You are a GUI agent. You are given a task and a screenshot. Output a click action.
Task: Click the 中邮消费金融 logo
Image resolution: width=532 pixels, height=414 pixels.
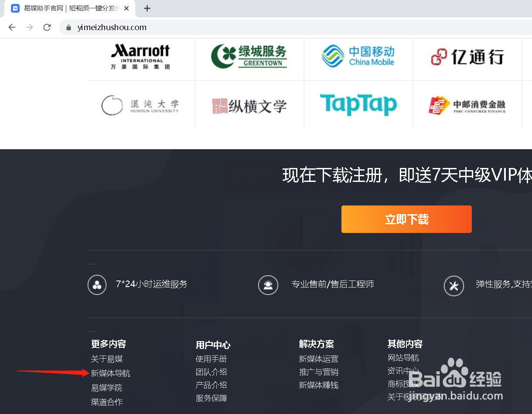(x=467, y=106)
